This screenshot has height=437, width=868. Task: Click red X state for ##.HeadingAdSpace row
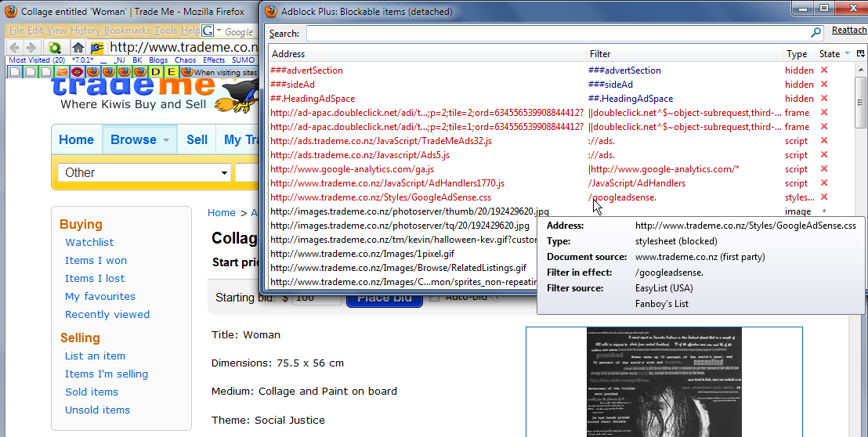tap(824, 99)
